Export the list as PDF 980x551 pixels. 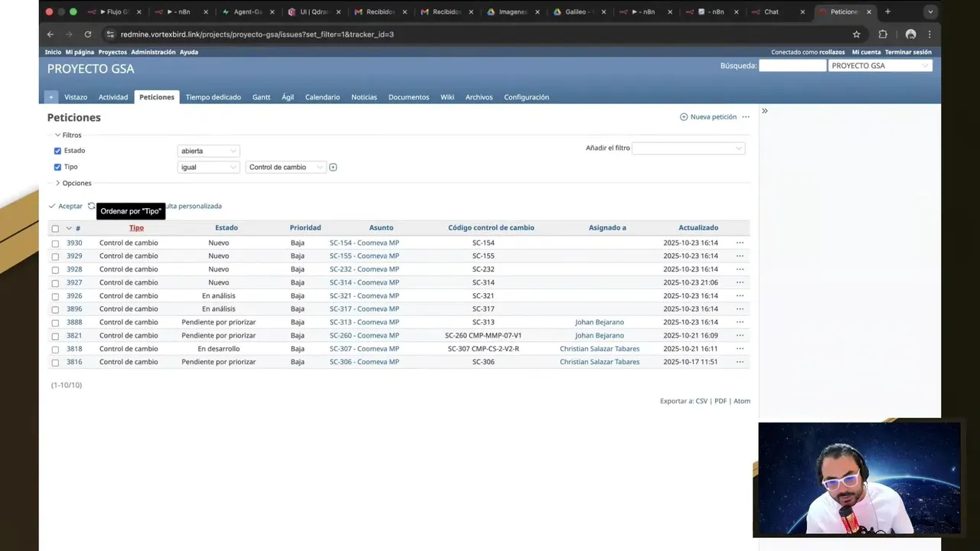(720, 401)
